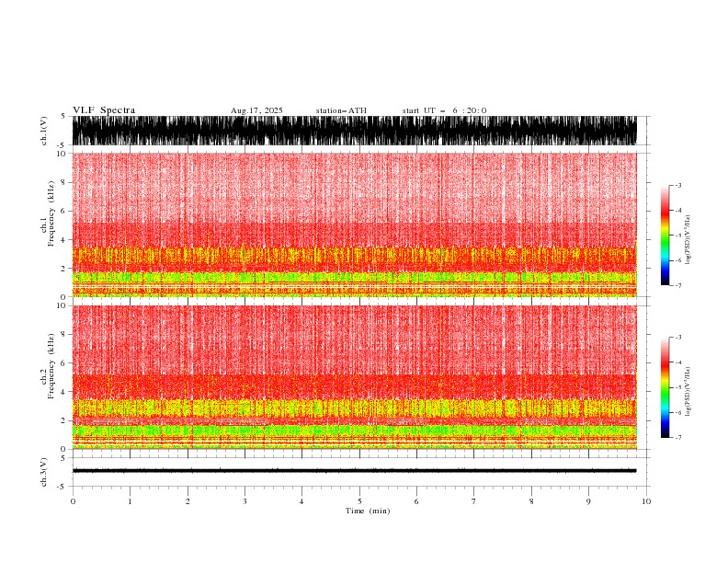Click time axis tick label "10" at right end
The width and height of the screenshot is (728, 563).
646,501
